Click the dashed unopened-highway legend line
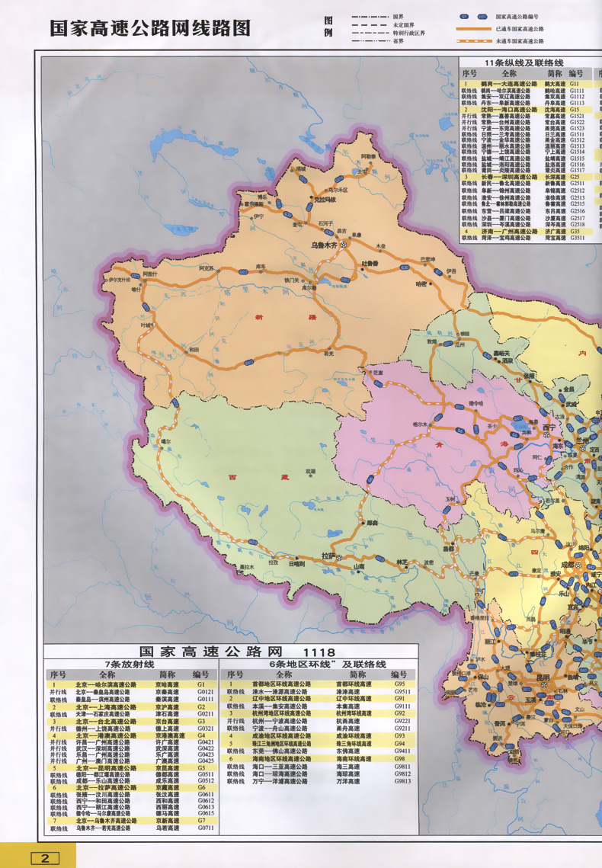Image resolution: width=602 pixels, height=868 pixels. [x=474, y=41]
